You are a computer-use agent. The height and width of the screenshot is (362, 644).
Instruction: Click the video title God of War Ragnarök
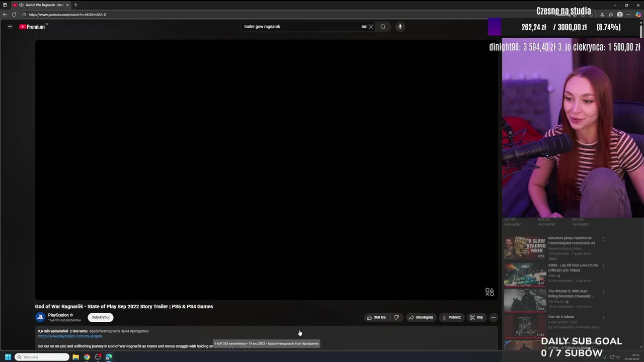(124, 306)
